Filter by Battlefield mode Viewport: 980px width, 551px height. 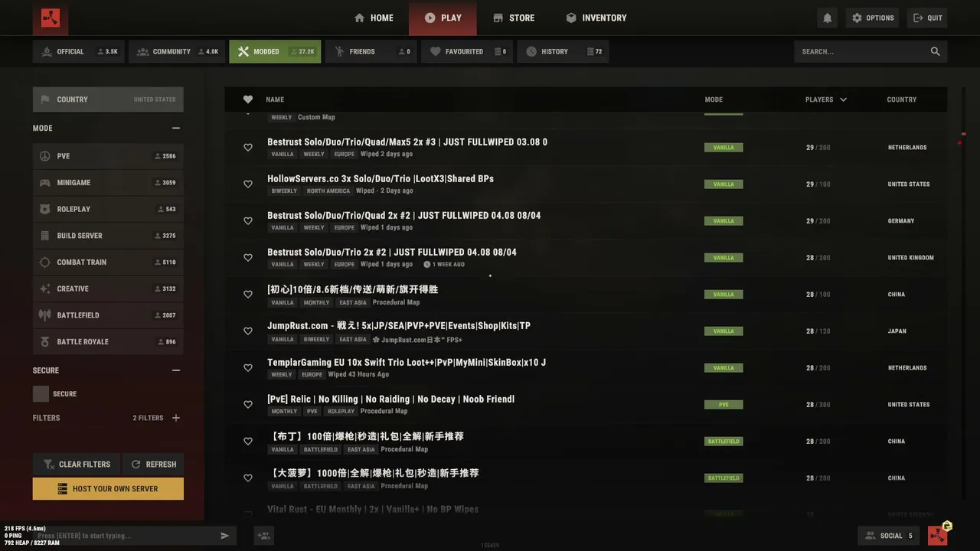point(108,315)
